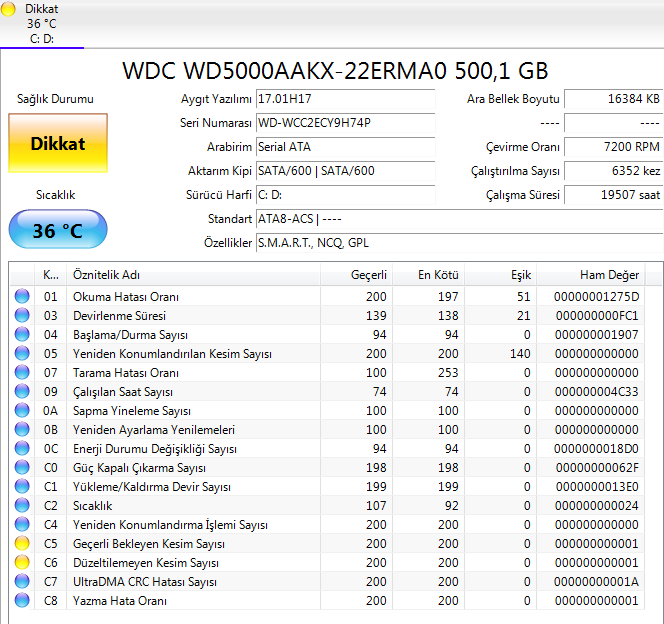Click the yellow status icon beside Dikkat in the drive tab
Viewport: 664px width, 624px height.
tap(8, 9)
